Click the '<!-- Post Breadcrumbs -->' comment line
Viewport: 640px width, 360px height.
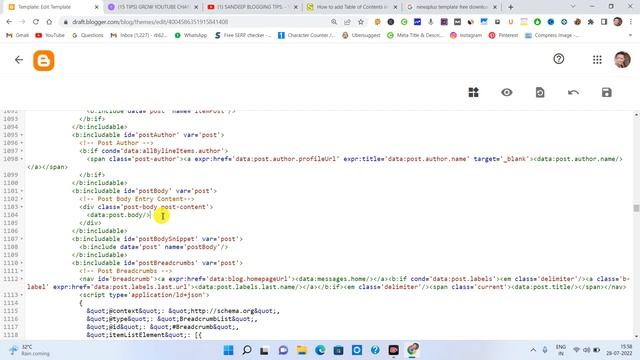(126, 271)
